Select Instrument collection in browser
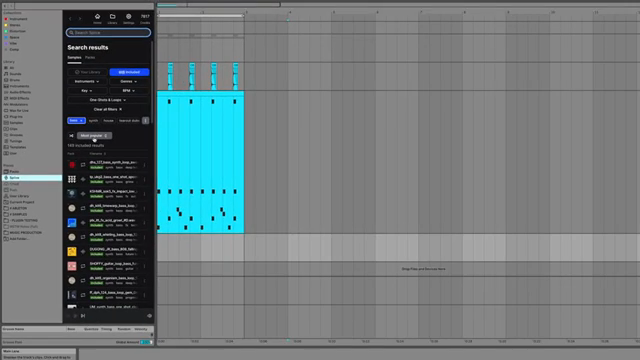The width and height of the screenshot is (640, 360). pyautogui.click(x=18, y=19)
